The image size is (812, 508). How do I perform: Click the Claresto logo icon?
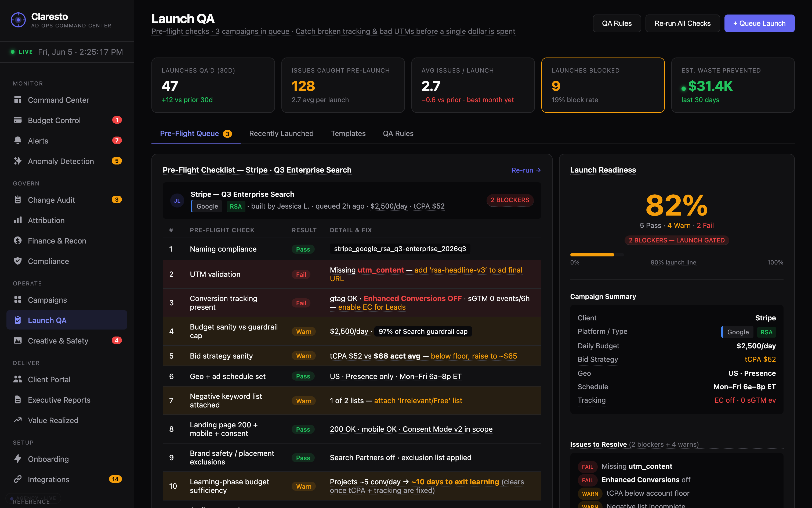coord(18,20)
